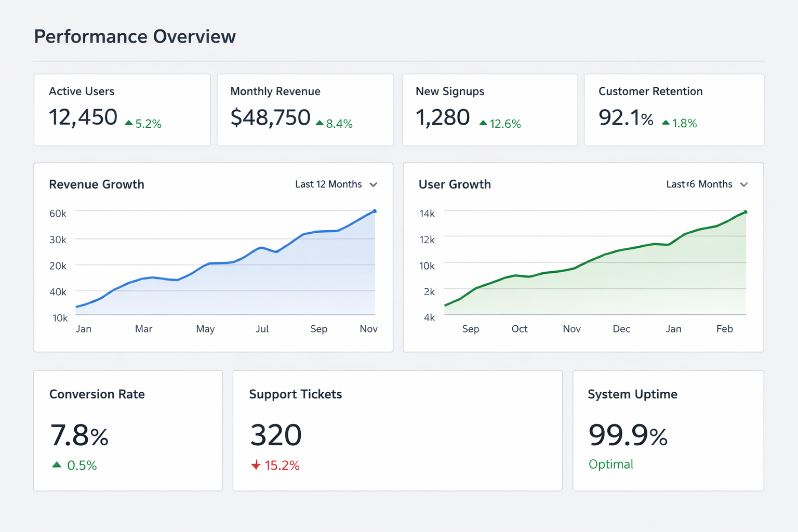798x532 pixels.
Task: Click the Performance Overview heading
Action: 135,37
